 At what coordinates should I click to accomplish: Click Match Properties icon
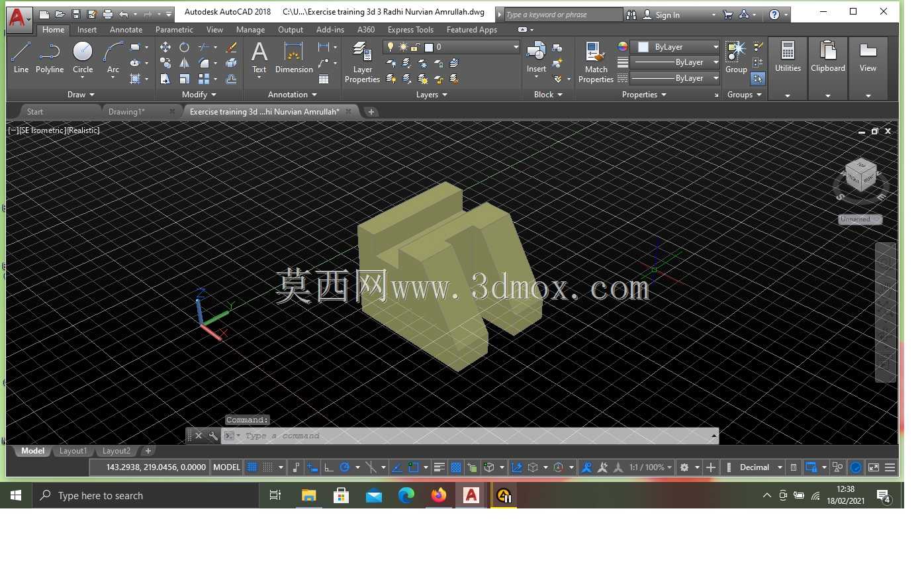(596, 62)
